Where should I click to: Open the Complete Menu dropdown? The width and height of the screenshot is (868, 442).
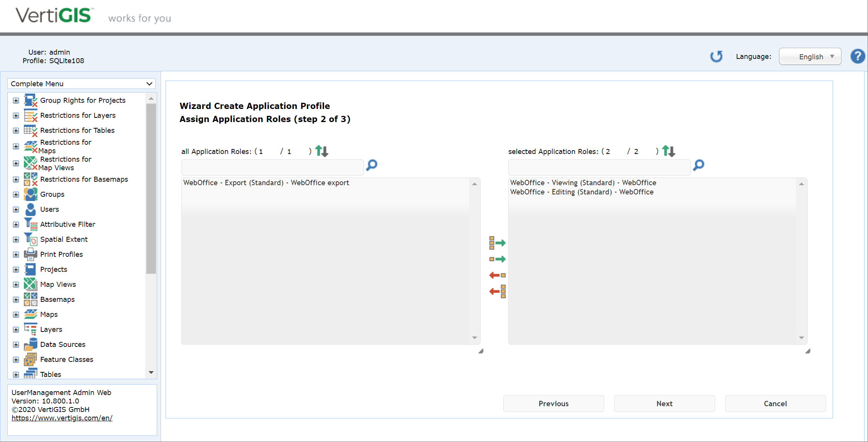[81, 84]
